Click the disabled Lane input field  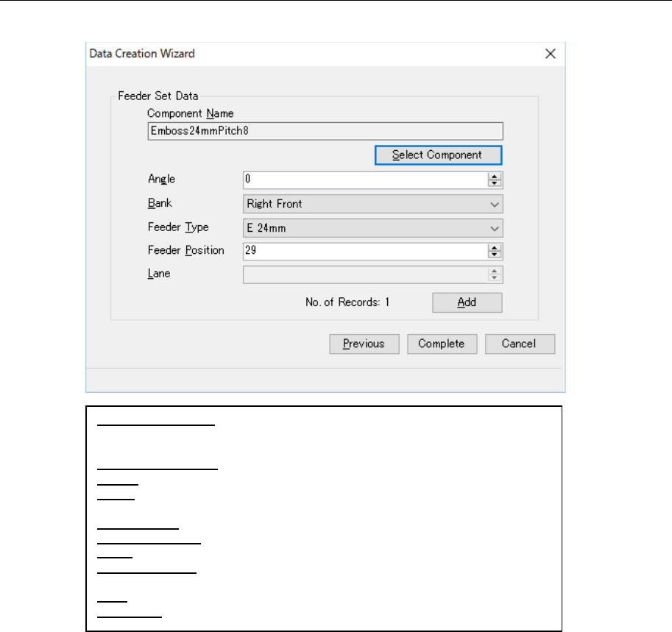coord(364,274)
